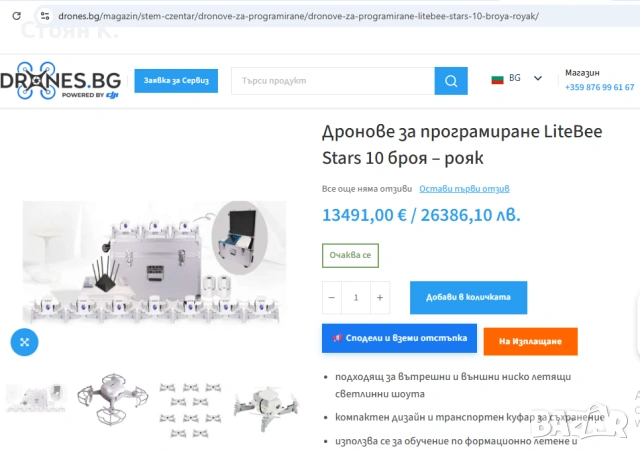Image resolution: width=640 pixels, height=451 pixels.
Task: Click 'Добави в количката' add to cart button
Action: point(469,298)
